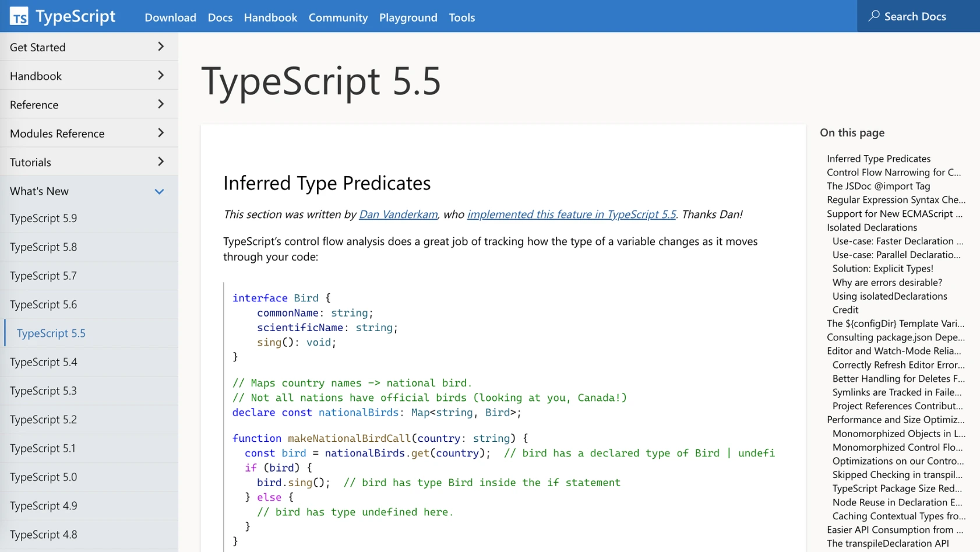Jump to The transpileDeclaration API section
This screenshot has height=552, width=980.
[887, 543]
